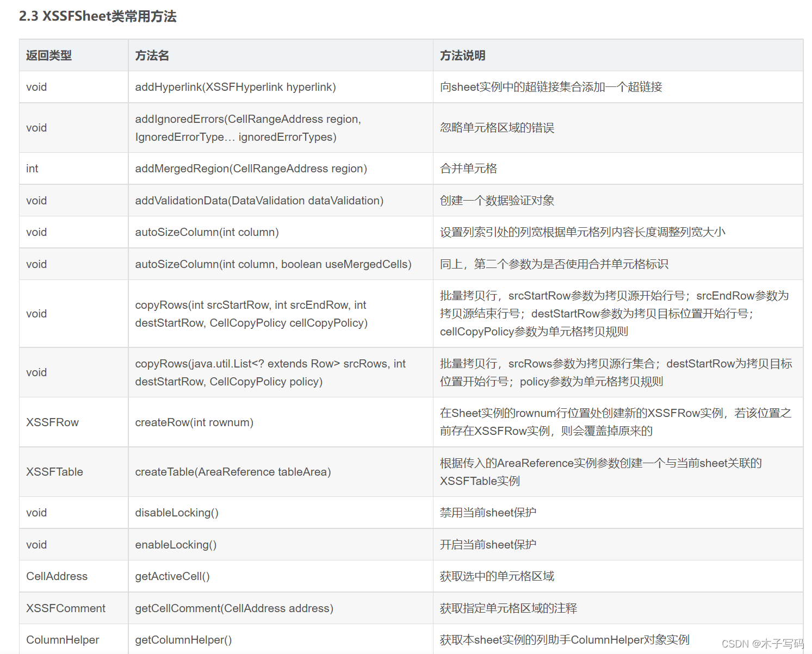
Task: Click the '获取选中的单元格区域' description
Action: pyautogui.click(x=497, y=576)
